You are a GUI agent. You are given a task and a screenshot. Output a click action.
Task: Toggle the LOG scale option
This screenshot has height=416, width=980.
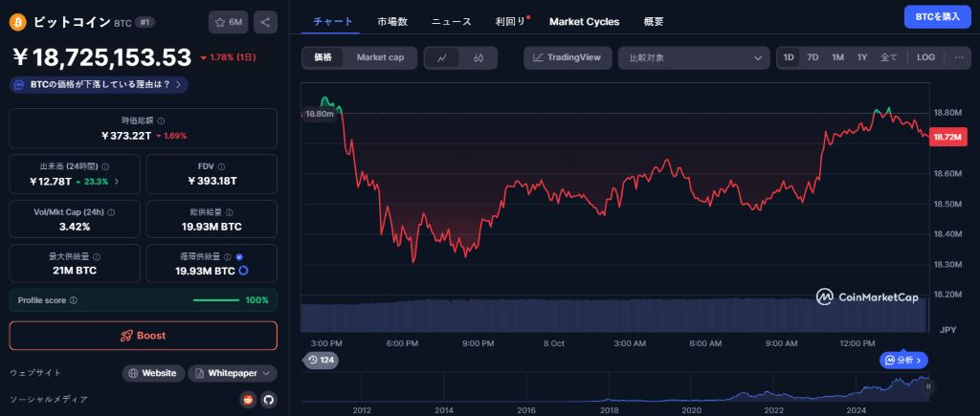click(925, 57)
